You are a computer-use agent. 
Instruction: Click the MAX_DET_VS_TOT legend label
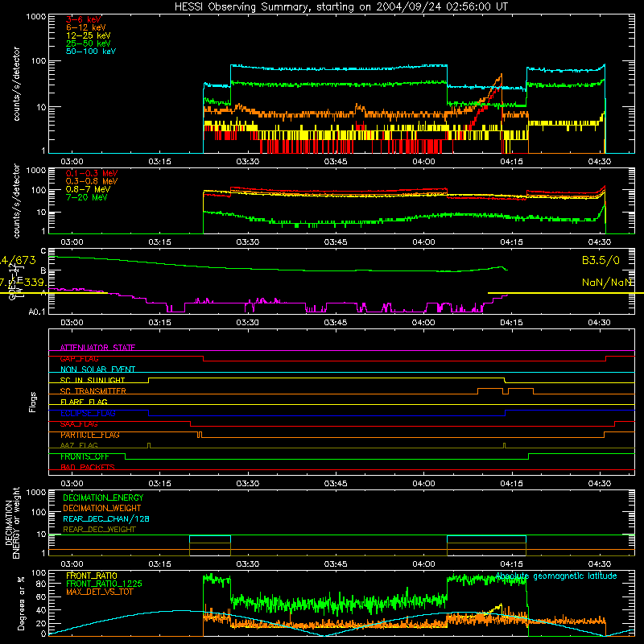tap(99, 592)
